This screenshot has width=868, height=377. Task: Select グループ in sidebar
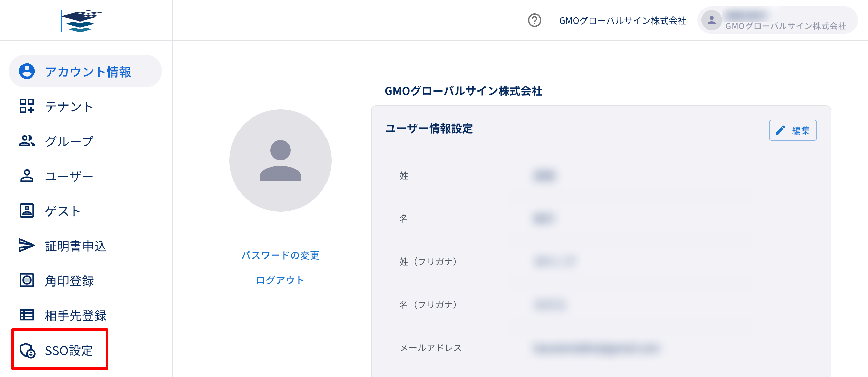85,141
